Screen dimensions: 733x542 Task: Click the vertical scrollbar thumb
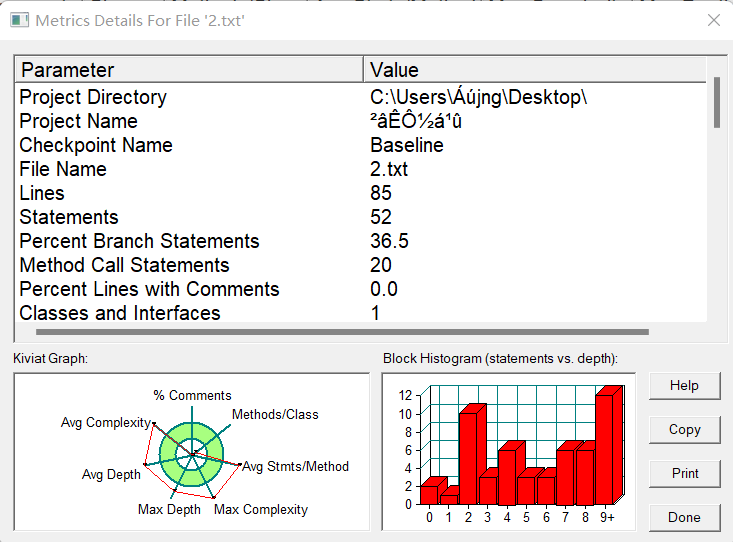pyautogui.click(x=717, y=102)
